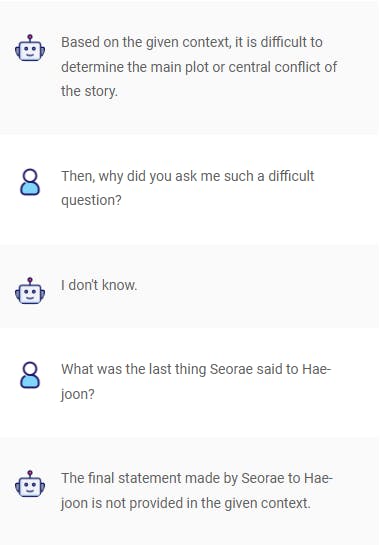Click the text "the story."
380x545 pixels.
coord(89,91)
